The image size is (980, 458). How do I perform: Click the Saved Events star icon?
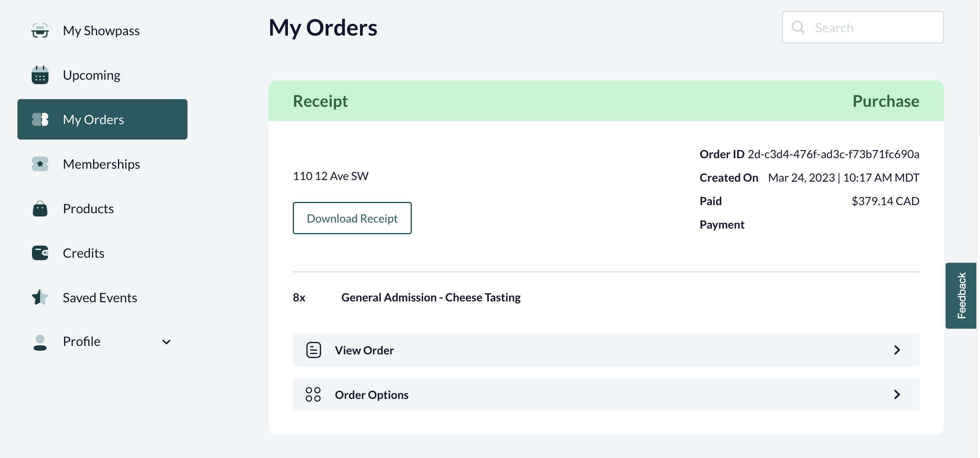pyautogui.click(x=40, y=297)
